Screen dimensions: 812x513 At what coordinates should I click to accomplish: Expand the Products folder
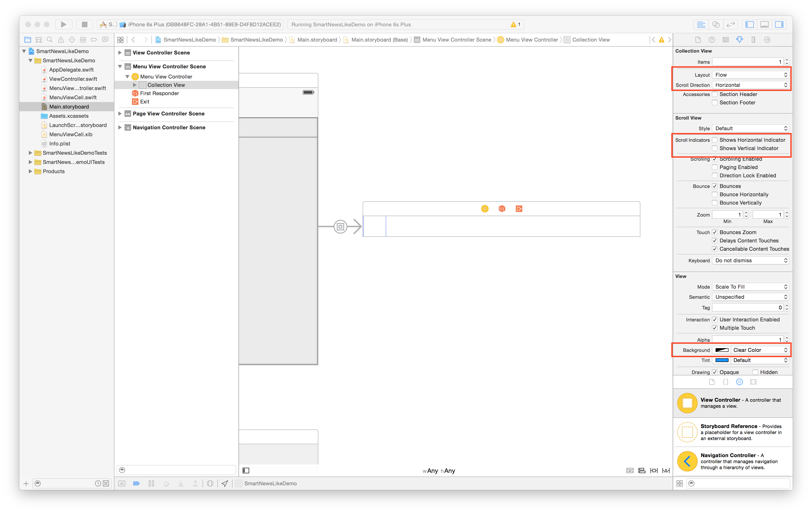click(30, 171)
